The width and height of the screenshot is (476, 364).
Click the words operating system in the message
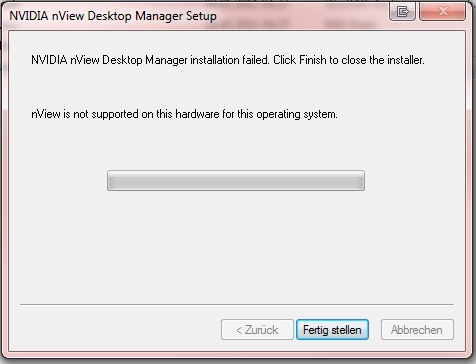coord(297,115)
